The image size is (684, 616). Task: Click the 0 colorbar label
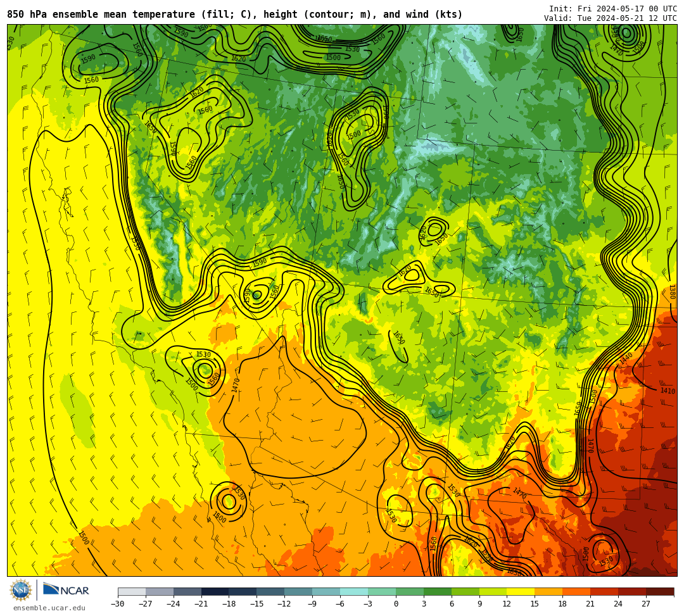click(396, 604)
